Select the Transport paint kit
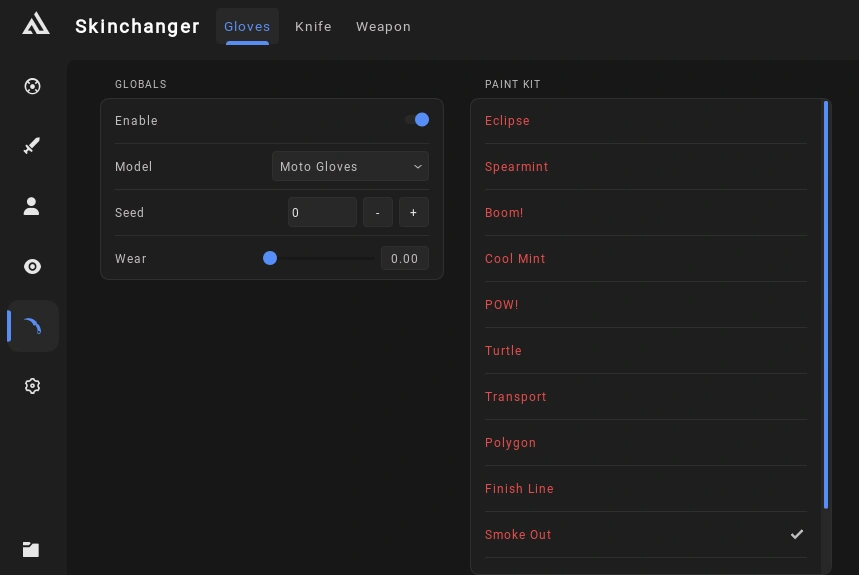 pyautogui.click(x=645, y=396)
